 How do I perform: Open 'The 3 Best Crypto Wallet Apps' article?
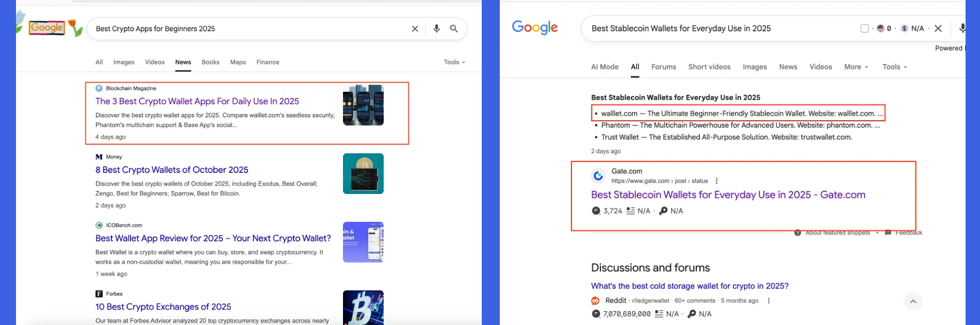(197, 101)
